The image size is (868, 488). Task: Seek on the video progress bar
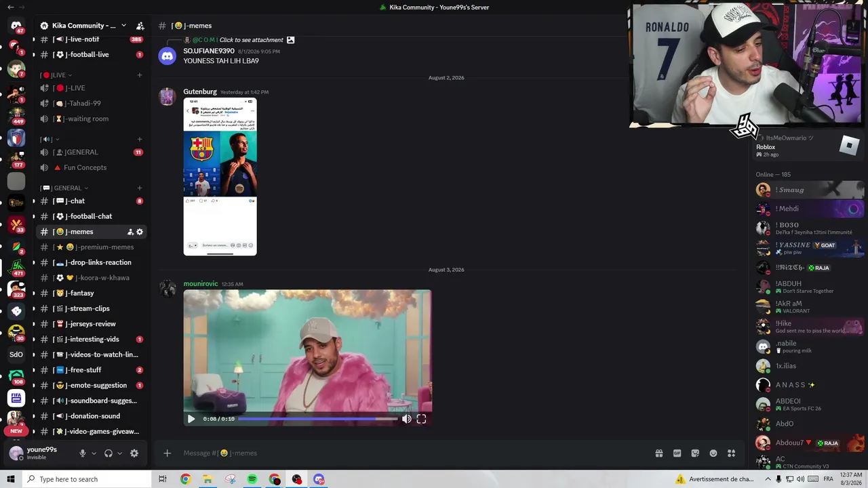[x=317, y=419]
